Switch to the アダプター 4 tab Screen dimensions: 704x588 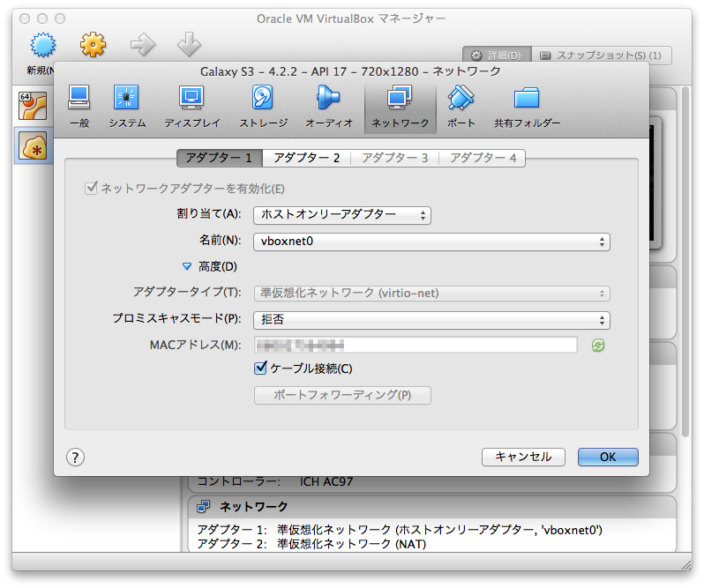coord(483,158)
